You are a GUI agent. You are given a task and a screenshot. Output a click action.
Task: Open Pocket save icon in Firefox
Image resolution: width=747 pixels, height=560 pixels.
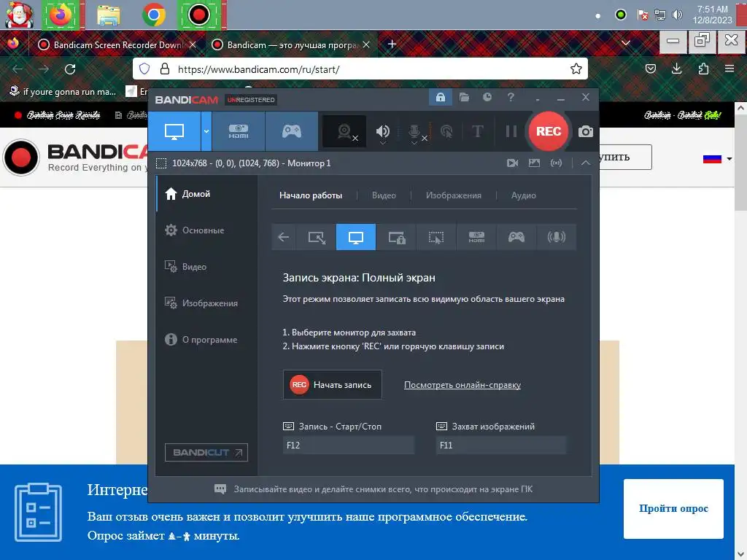[650, 69]
